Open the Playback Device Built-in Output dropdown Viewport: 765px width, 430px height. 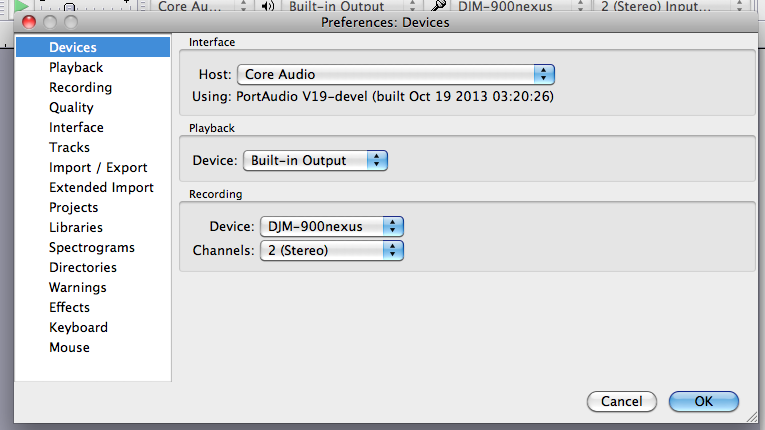pos(315,160)
